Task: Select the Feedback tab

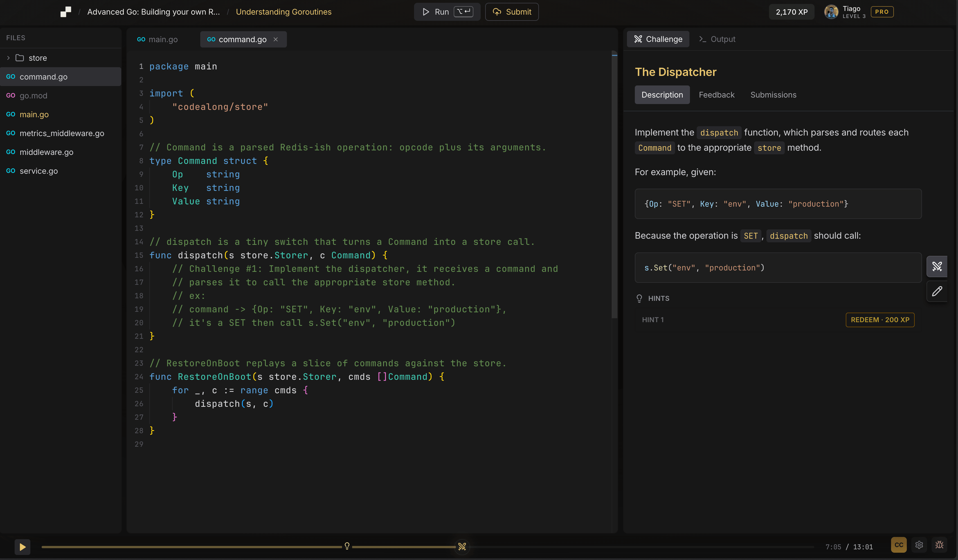Action: (717, 95)
